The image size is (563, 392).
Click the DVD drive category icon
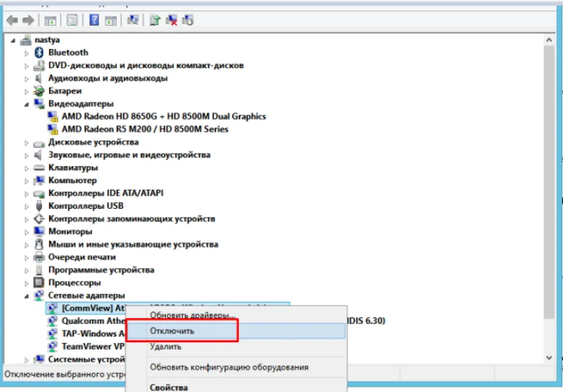[39, 65]
